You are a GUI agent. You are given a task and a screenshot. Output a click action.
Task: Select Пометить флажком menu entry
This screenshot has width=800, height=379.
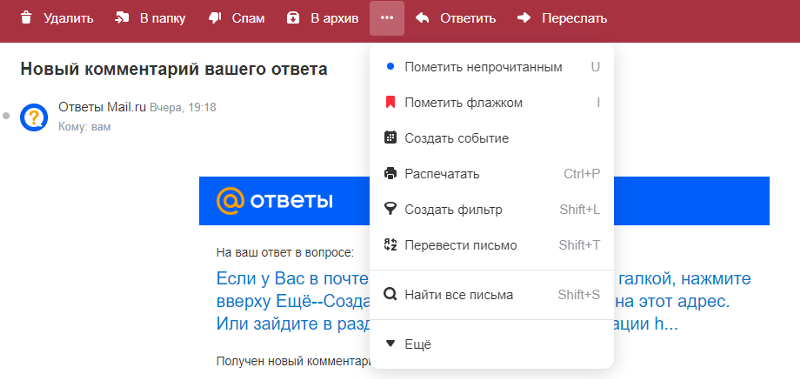tap(491, 103)
